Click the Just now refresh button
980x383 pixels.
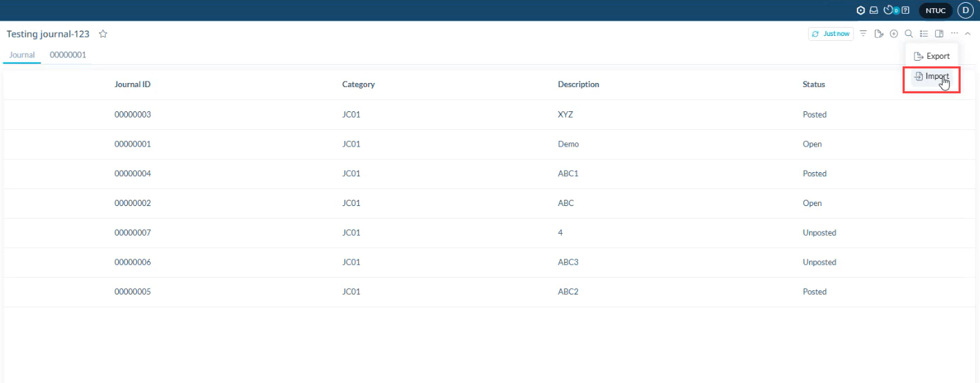point(831,34)
